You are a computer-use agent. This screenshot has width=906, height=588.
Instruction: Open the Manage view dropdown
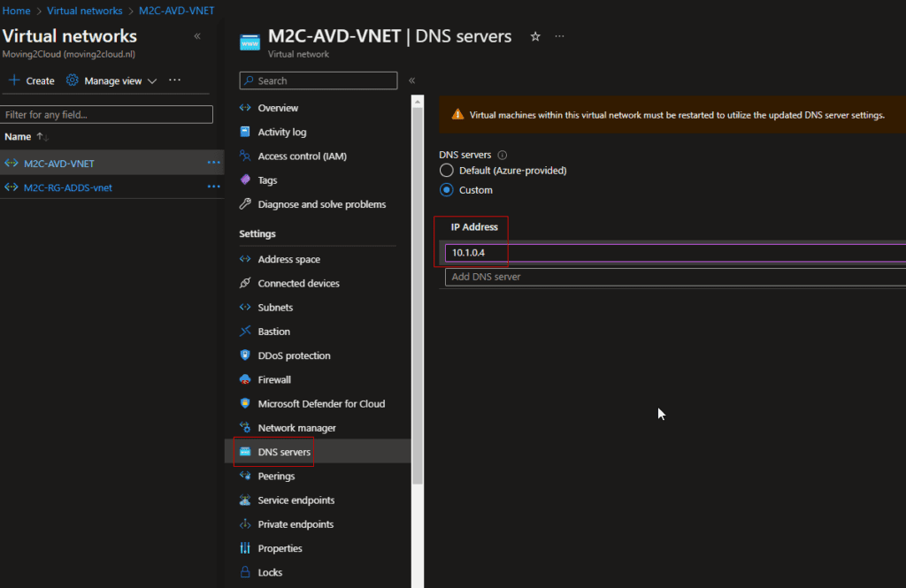112,80
